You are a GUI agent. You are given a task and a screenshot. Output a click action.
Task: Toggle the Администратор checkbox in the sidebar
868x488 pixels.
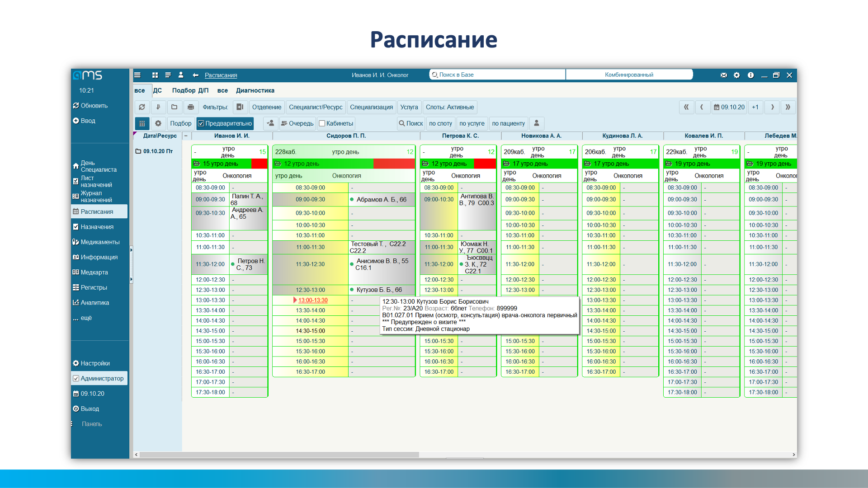click(76, 378)
